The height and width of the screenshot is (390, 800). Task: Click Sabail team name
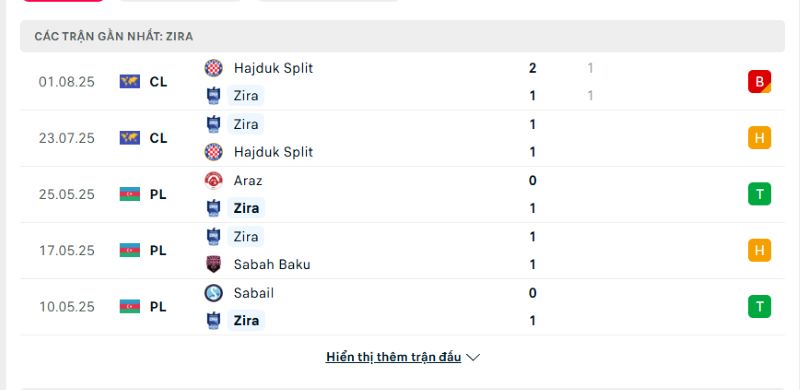(x=254, y=293)
